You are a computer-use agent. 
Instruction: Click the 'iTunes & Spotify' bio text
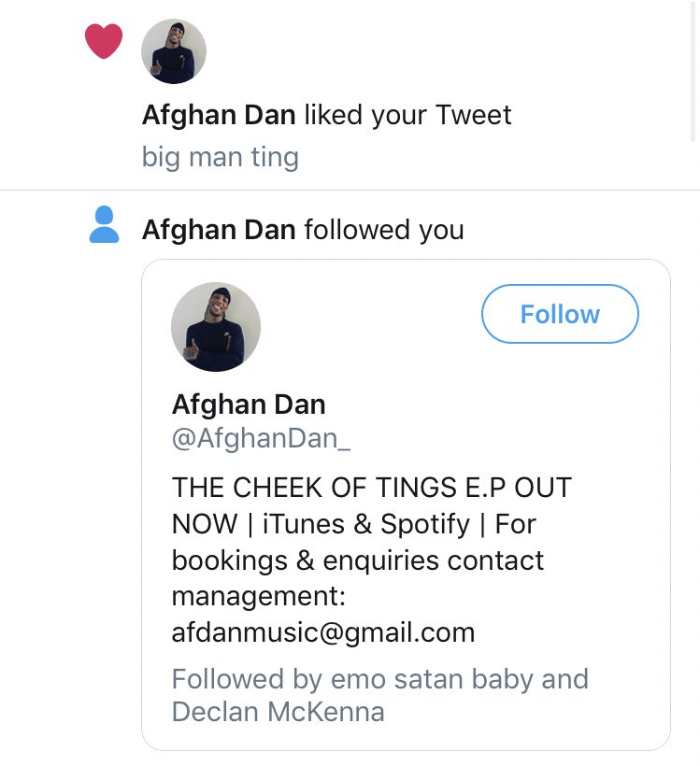click(x=366, y=524)
